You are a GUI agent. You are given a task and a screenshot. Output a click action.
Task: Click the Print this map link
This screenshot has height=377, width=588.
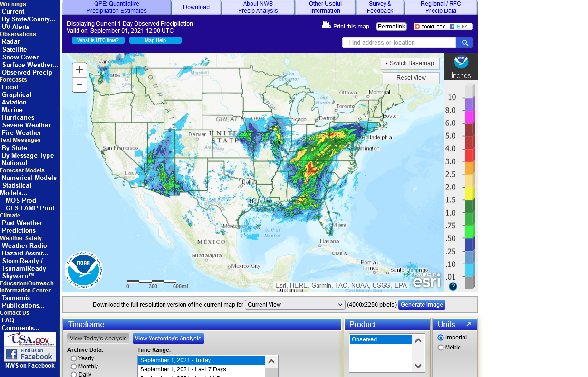coord(351,27)
